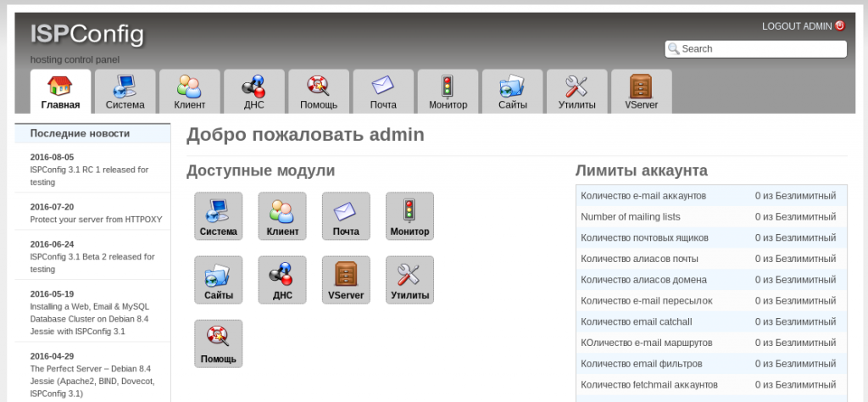Click the Система module icon under Доступные модули
Image resolution: width=868 pixels, height=402 pixels.
point(218,216)
